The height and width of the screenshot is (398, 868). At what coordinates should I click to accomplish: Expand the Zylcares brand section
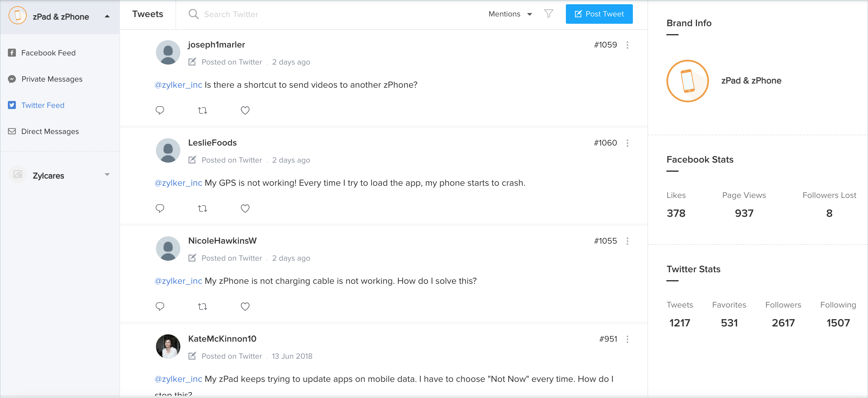point(107,174)
